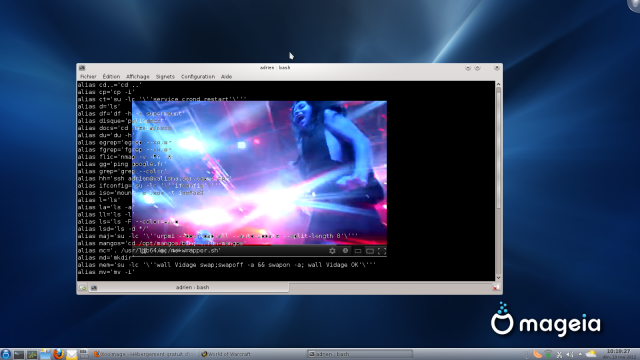Expand the Configuration menu
Viewport: 640px width, 360px height.
tap(198, 76)
